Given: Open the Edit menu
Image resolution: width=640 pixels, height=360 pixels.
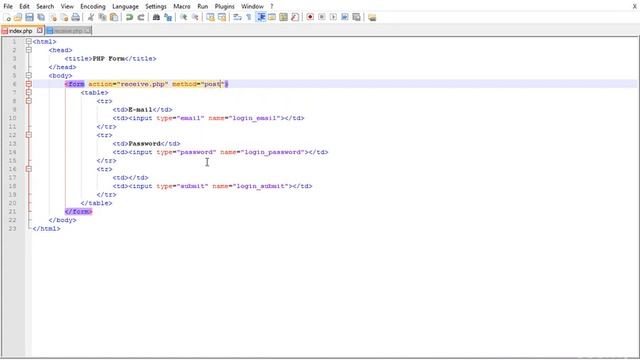Looking at the screenshot, I should tap(24, 7).
